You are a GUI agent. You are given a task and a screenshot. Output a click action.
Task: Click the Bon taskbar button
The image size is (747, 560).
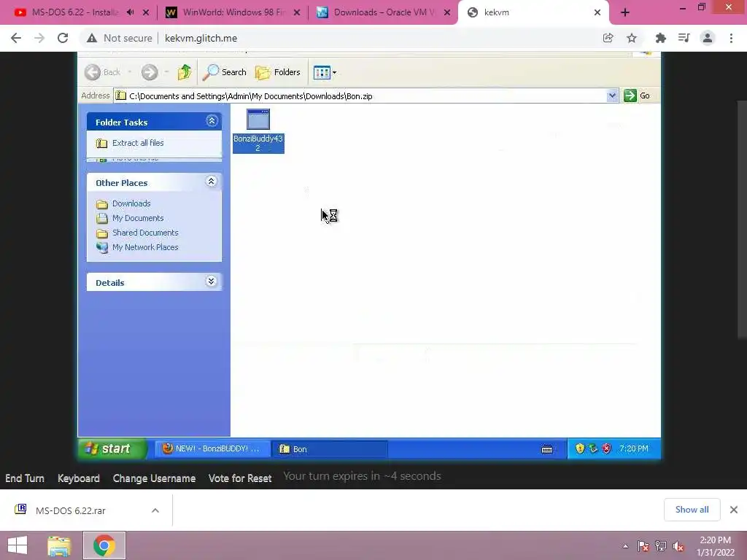(329, 448)
